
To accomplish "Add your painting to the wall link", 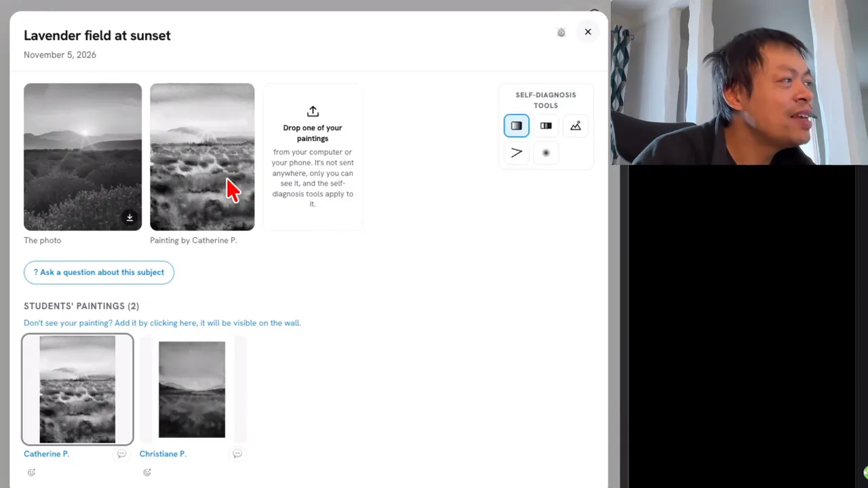I will click(x=162, y=323).
